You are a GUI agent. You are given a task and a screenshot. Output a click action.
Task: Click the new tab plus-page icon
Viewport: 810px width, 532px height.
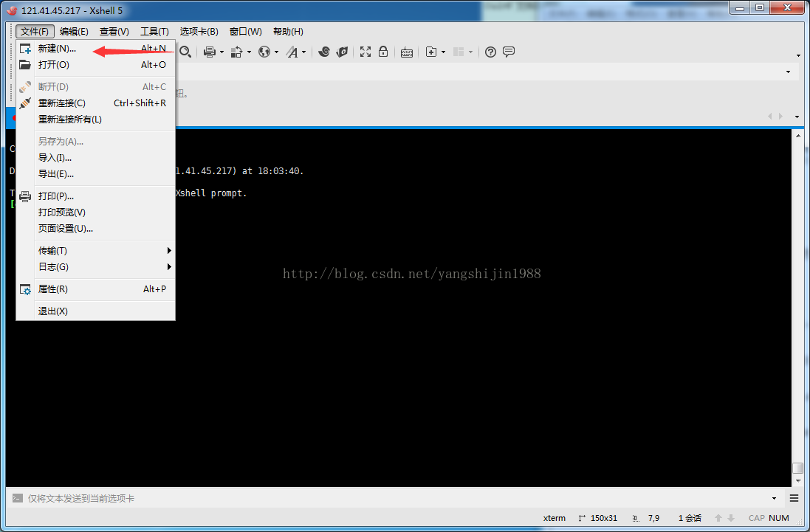[x=430, y=52]
